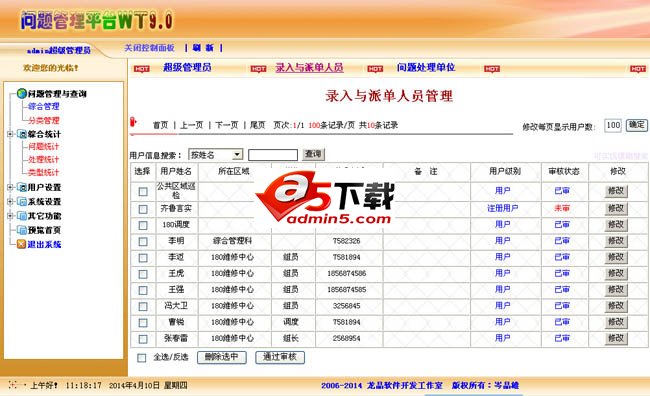Click the orange 退出系统 exit icon

coord(22,244)
